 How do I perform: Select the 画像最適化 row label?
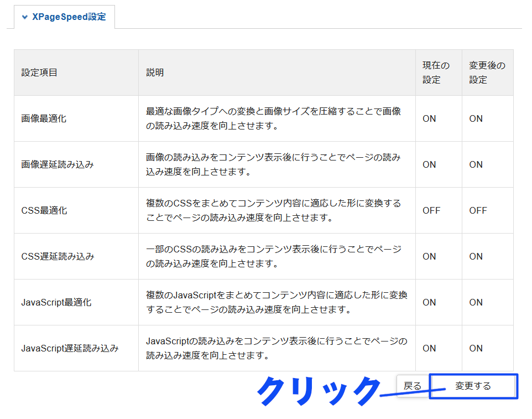[x=44, y=118]
